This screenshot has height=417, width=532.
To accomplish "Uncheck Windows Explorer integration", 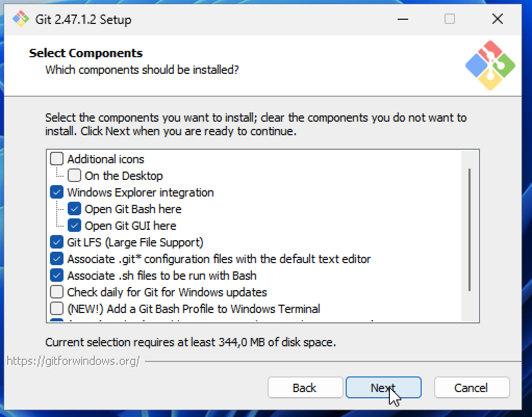I will click(x=57, y=192).
